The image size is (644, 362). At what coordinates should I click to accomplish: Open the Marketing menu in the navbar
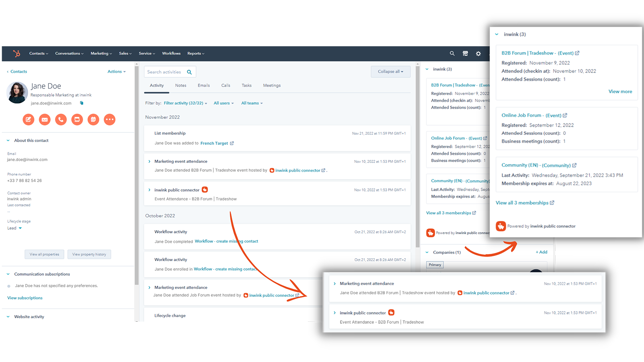coord(101,53)
